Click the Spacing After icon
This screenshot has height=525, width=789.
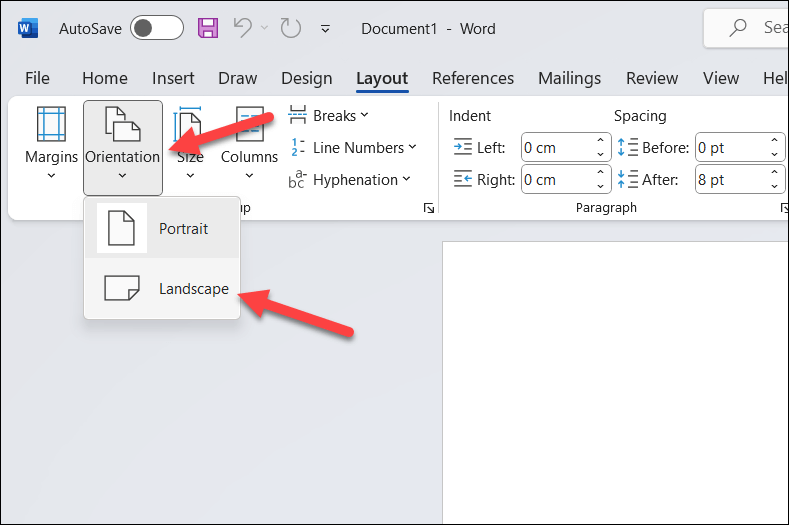pyautogui.click(x=627, y=179)
